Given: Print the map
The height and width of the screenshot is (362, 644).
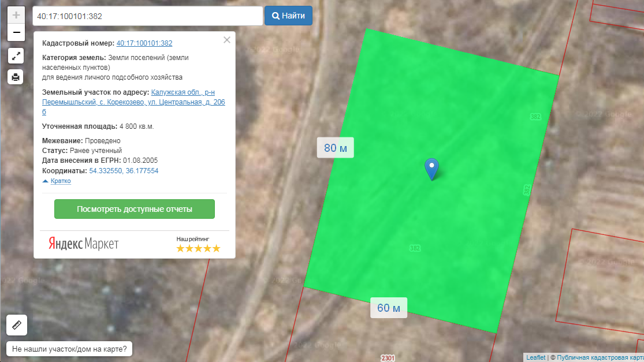Looking at the screenshot, I should pyautogui.click(x=16, y=76).
